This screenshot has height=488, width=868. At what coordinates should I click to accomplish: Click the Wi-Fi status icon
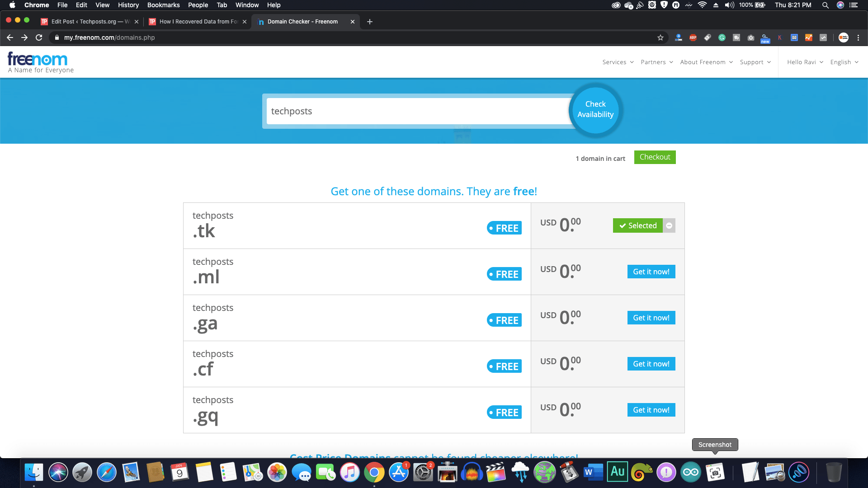pyautogui.click(x=702, y=5)
